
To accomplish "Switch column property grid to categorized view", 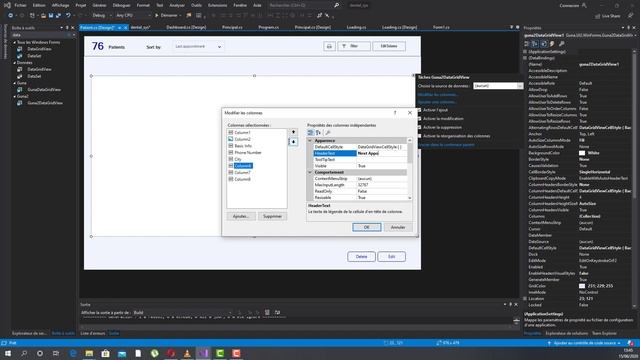I will (311, 133).
